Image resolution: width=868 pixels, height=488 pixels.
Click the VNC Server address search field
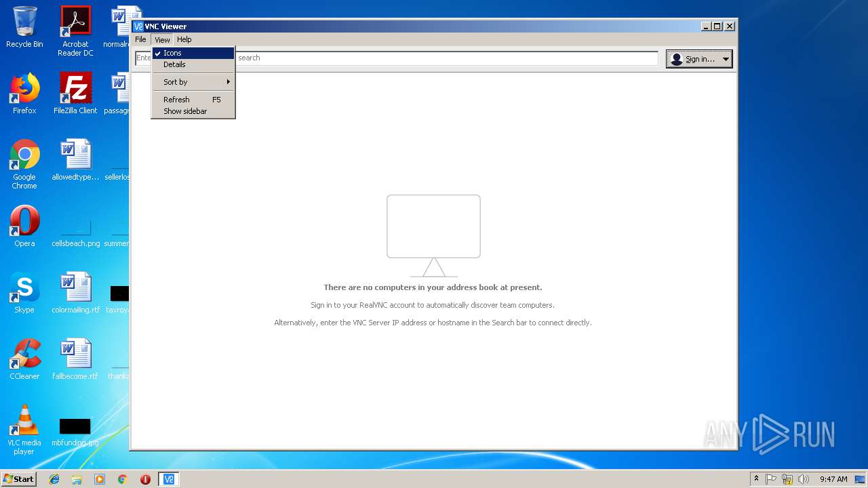pos(397,58)
